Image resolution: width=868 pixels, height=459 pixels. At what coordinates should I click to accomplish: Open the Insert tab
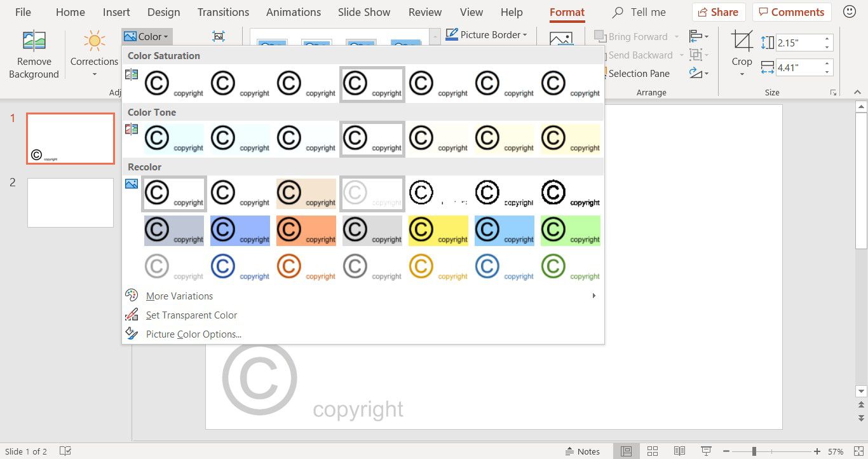116,12
